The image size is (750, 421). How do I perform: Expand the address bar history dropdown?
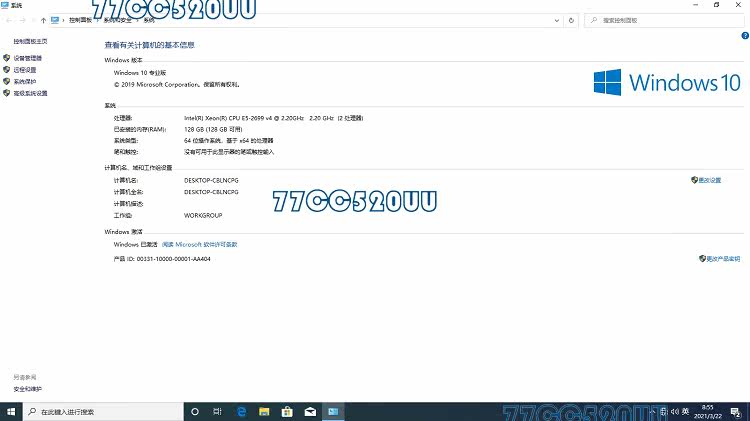(x=557, y=21)
